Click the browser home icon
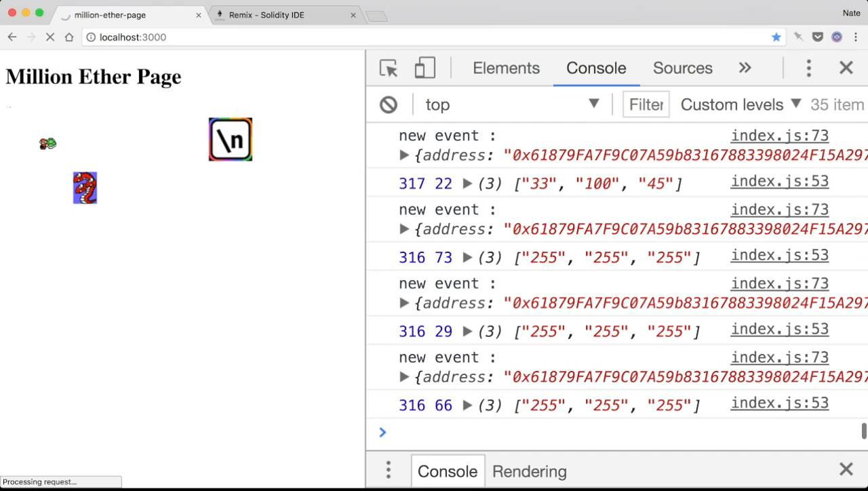Screen dimensions: 868x491 coord(69,37)
